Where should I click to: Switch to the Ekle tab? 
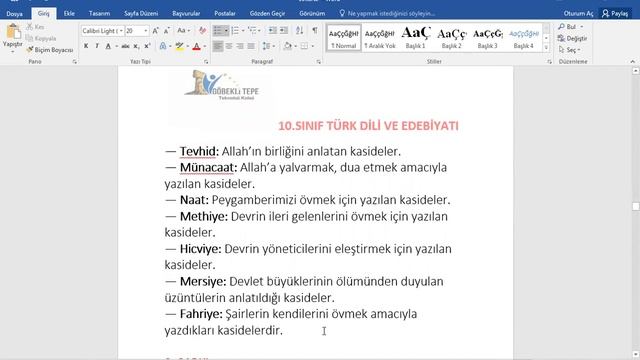[x=69, y=13]
